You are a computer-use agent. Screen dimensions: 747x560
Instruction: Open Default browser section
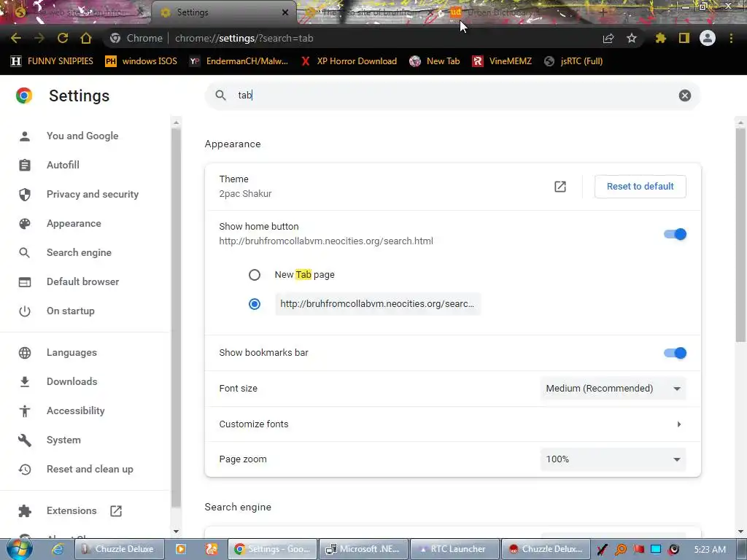(x=82, y=281)
